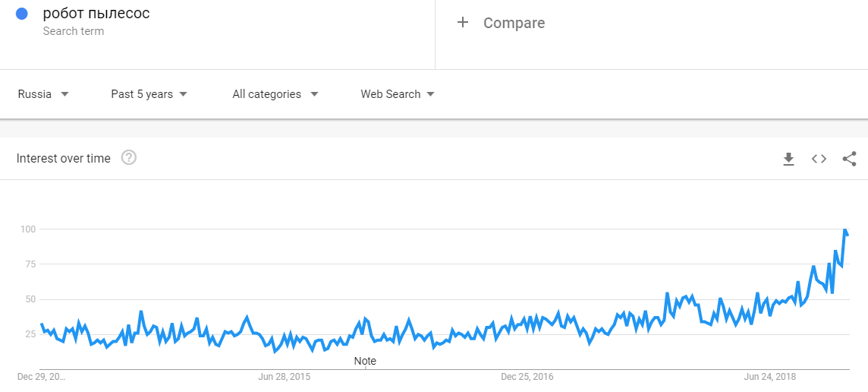868x392 pixels.
Task: Change the Web Search type dropdown
Action: 397,94
